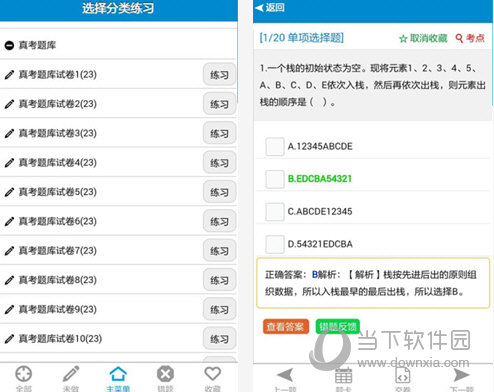Start 练习 for 真考题库试卷1

[219, 75]
